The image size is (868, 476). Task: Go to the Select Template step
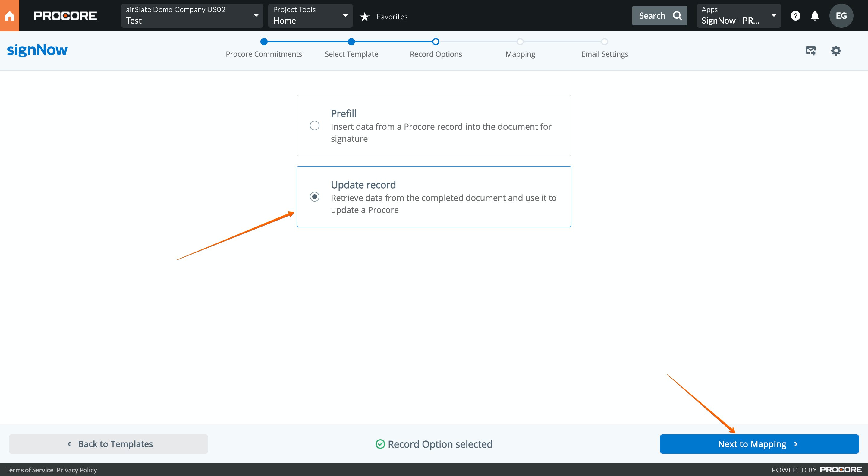(351, 54)
